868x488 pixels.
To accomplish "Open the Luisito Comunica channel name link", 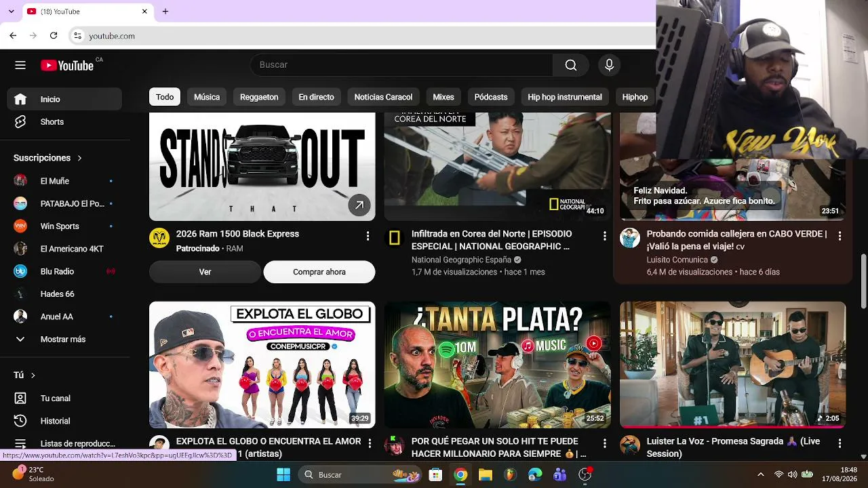I will click(x=677, y=260).
